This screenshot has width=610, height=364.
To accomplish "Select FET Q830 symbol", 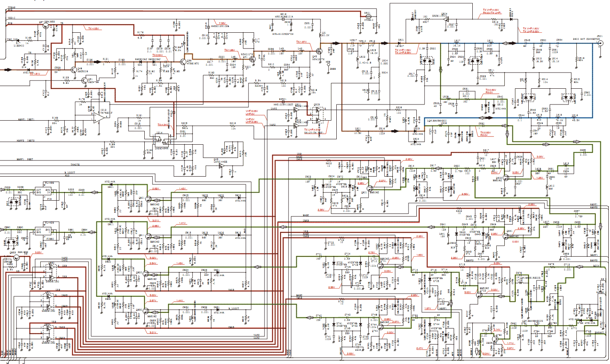I will (146, 310).
